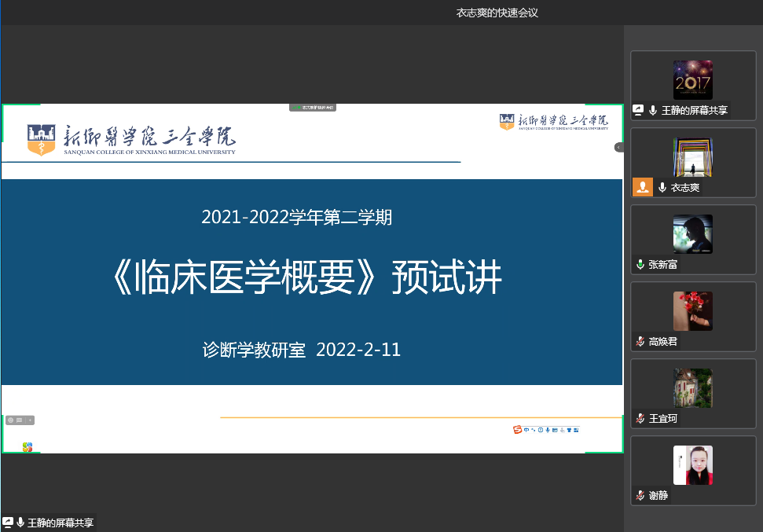763x532 pixels.
Task: Click the orange host icon beside 衣志爽
Action: point(643,187)
